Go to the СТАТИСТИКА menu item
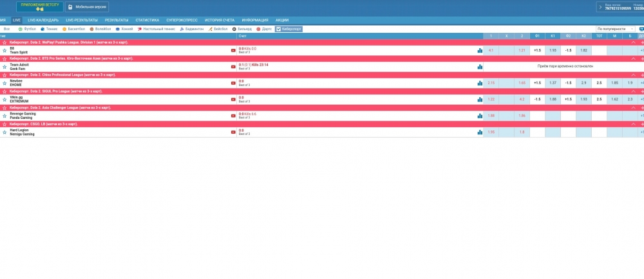Viewport: 644px width, 279px height. 147,20
